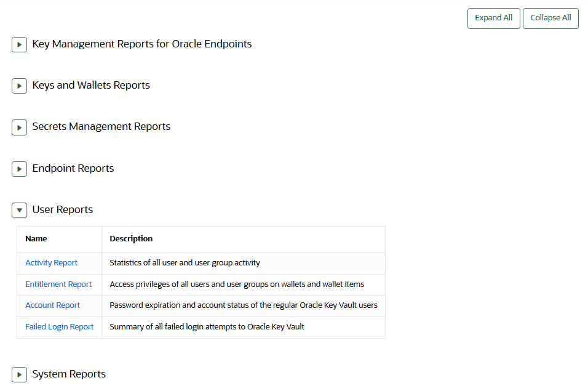588x391 pixels.
Task: Click the Description column header
Action: pyautogui.click(x=131, y=238)
